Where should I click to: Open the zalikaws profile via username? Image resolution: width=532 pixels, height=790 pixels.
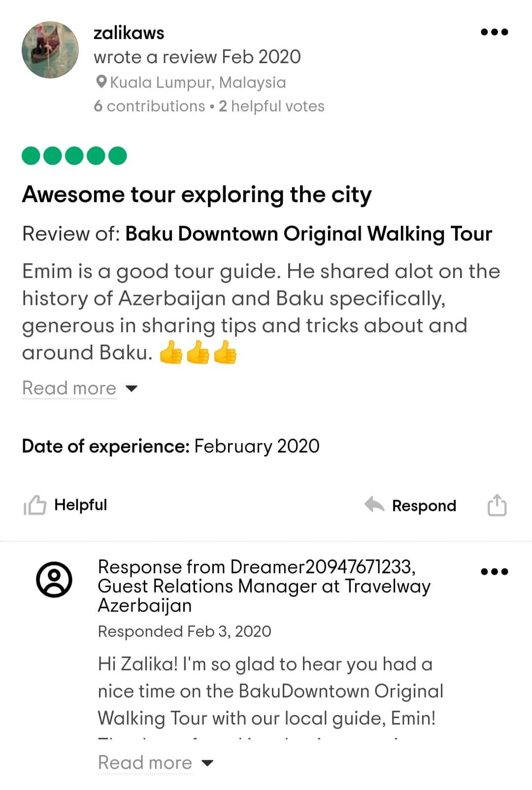[129, 33]
